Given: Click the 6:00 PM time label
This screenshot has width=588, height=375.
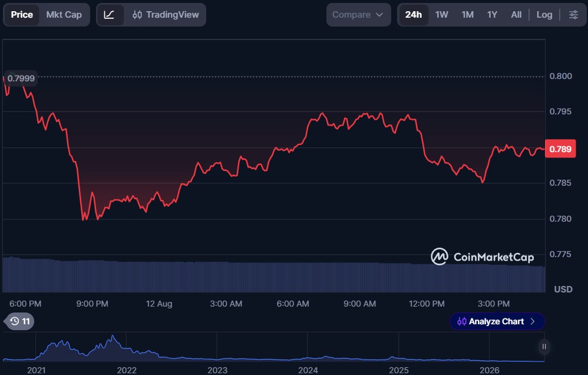Looking at the screenshot, I should (25, 304).
